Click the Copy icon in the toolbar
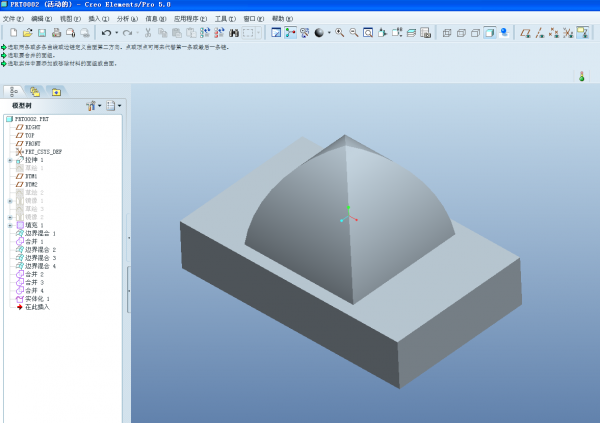This screenshot has height=423, width=600. [x=163, y=33]
